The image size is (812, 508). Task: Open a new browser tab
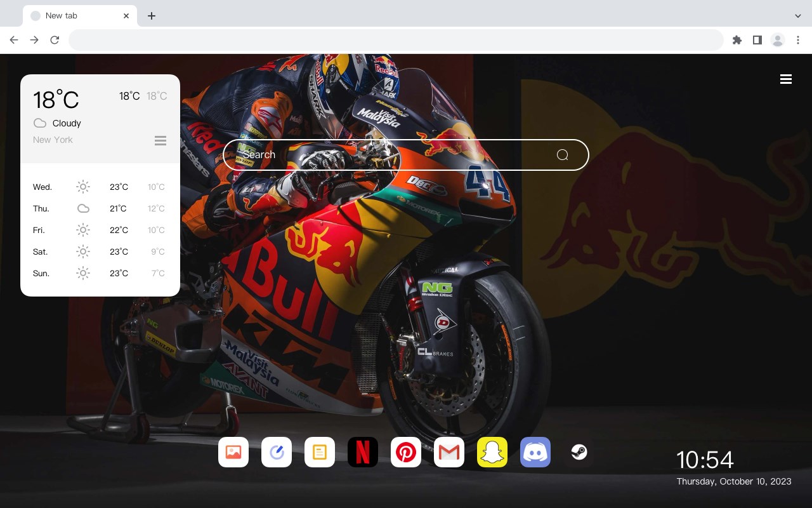coord(151,16)
